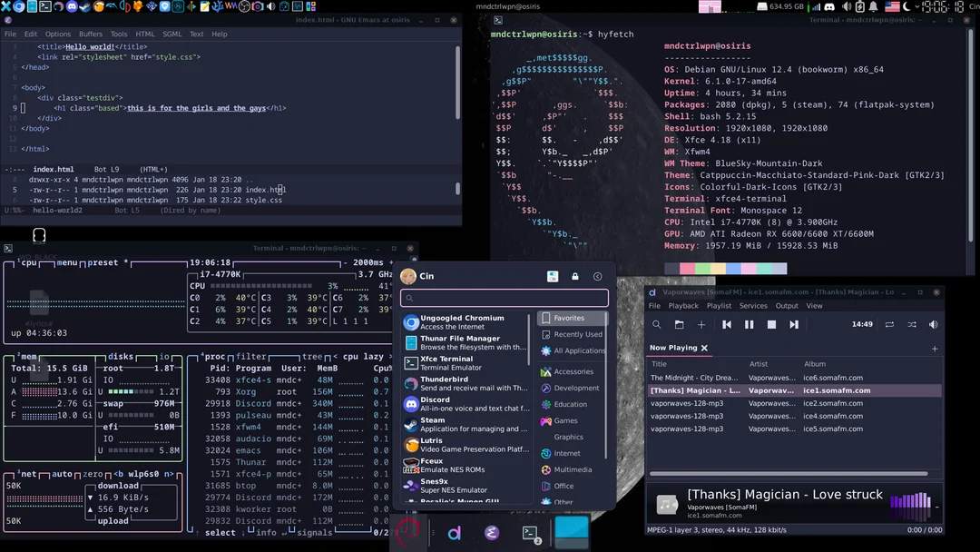The width and height of the screenshot is (980, 552).
Task: Click the volume icon in DeaDBeeF
Action: pyautogui.click(x=935, y=324)
